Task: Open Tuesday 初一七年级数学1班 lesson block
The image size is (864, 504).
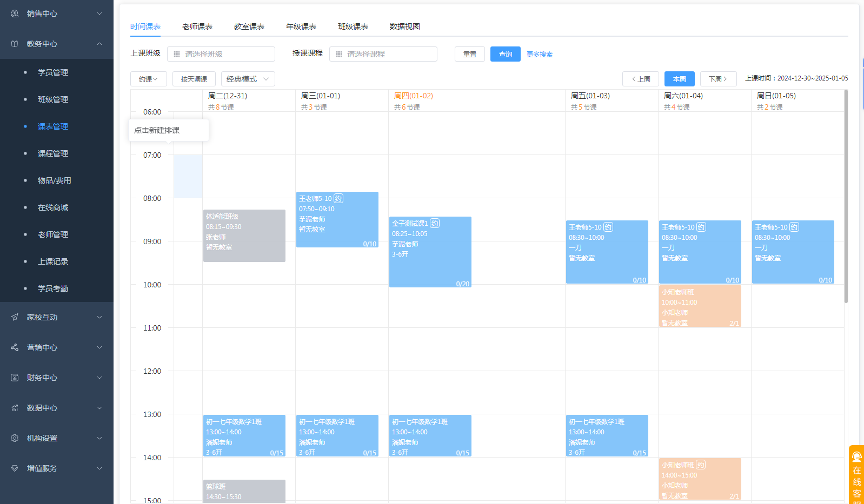Action: click(x=244, y=435)
